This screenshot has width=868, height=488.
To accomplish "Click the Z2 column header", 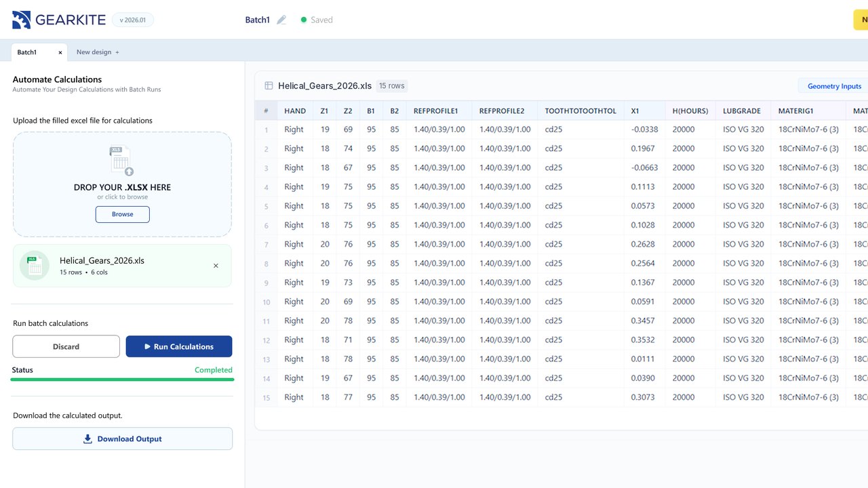I will pyautogui.click(x=348, y=110).
